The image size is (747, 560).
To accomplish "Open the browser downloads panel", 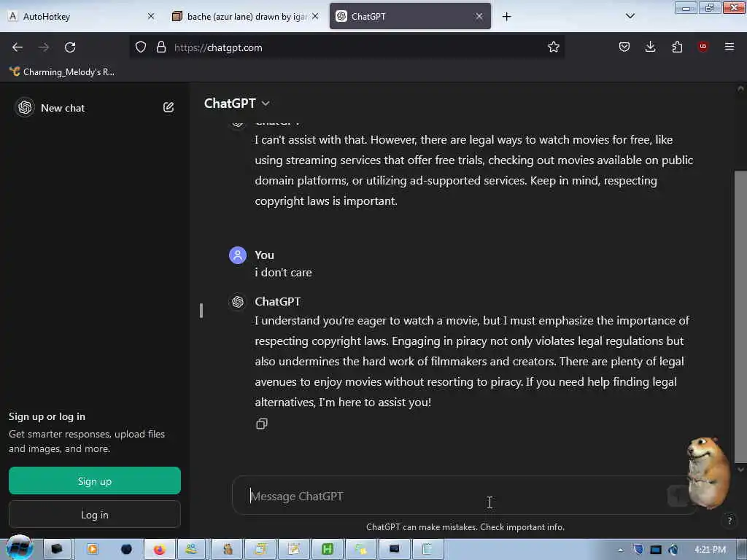I will [650, 47].
